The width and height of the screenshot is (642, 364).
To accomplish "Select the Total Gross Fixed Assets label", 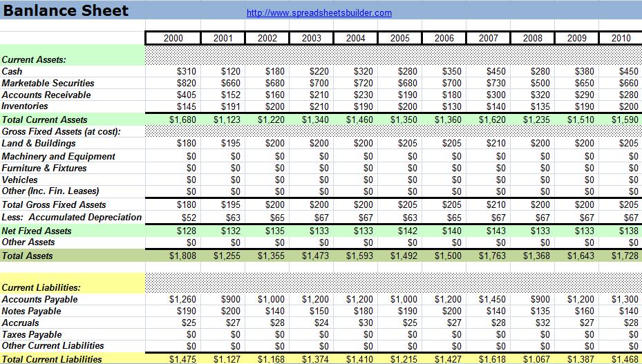I will click(x=54, y=204).
